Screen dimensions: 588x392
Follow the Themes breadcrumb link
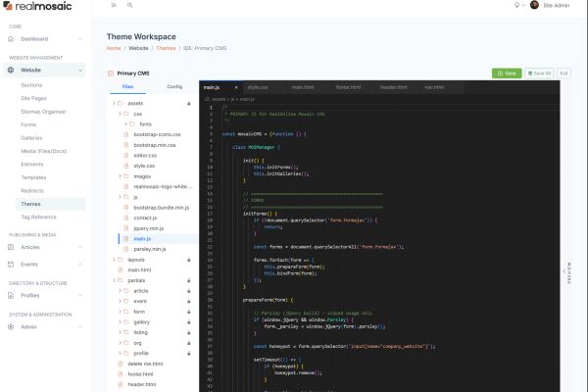coord(166,48)
